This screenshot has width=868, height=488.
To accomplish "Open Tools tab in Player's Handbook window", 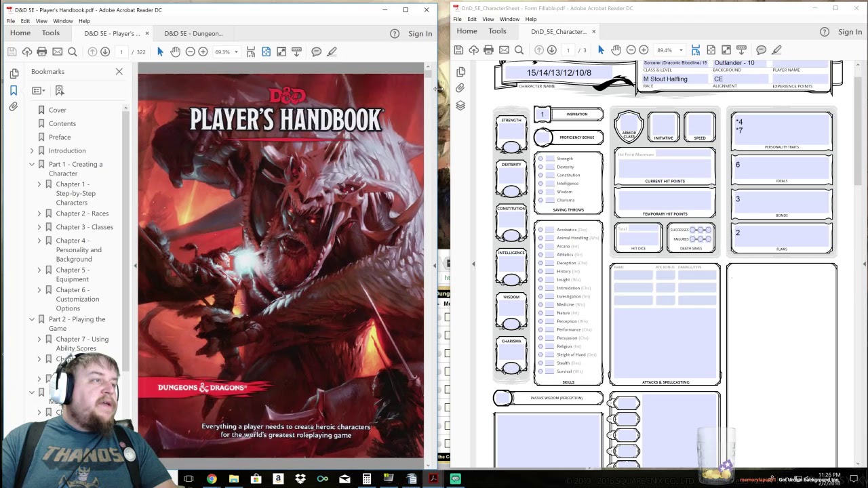I will (x=51, y=33).
